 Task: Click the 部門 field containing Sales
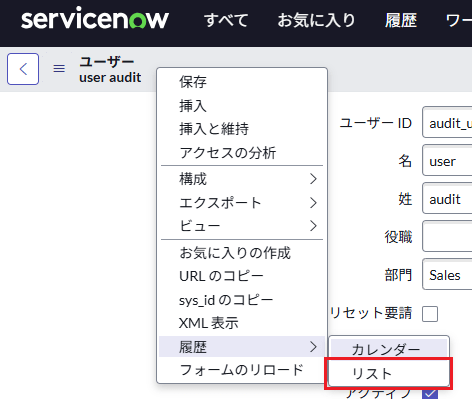[447, 274]
